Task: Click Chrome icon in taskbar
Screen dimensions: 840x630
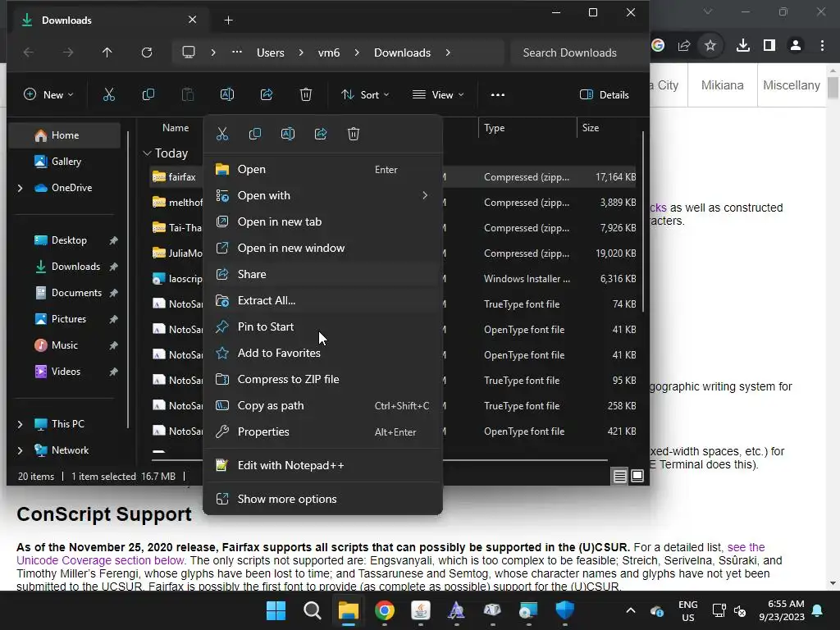Action: point(385,610)
